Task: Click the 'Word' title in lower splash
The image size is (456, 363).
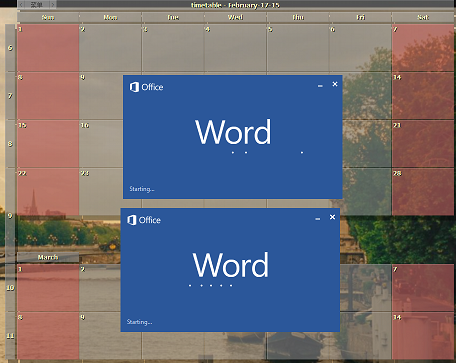Action: click(230, 265)
